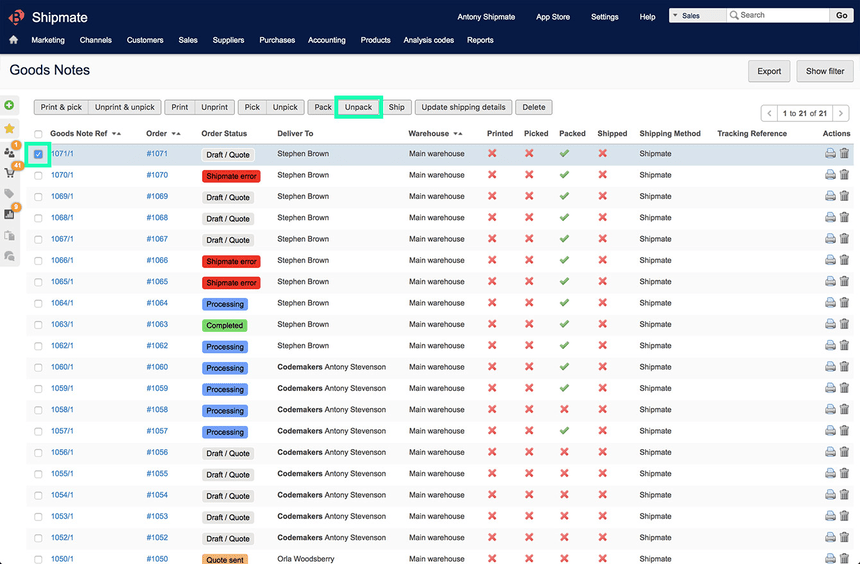Screen dimensions: 860x564
Task: Click the Go search button
Action: (841, 15)
